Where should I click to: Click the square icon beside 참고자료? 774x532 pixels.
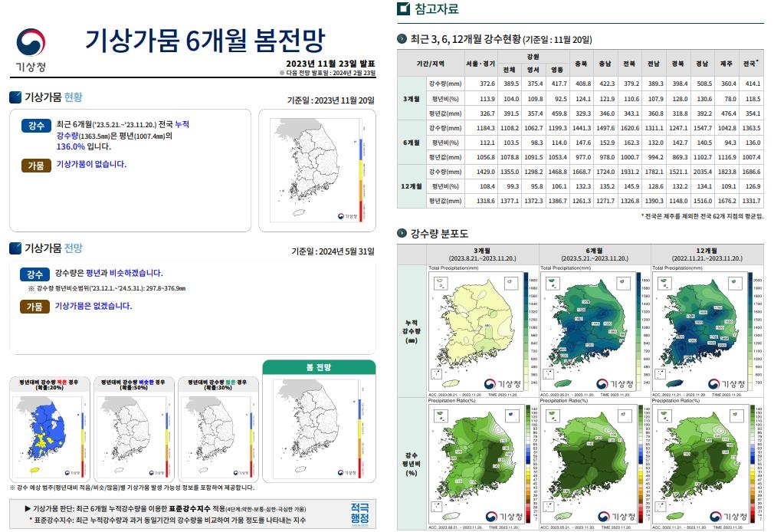(x=403, y=9)
